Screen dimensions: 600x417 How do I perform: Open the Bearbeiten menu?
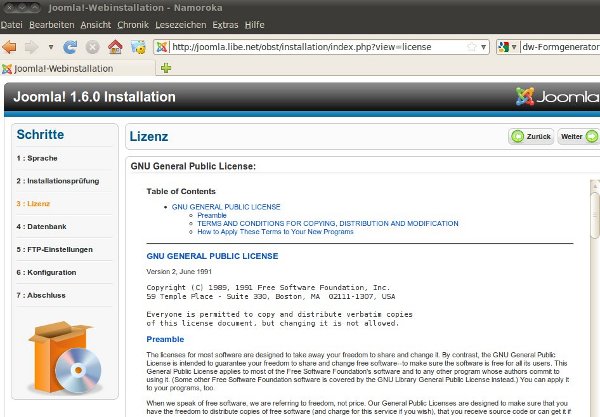(x=52, y=25)
